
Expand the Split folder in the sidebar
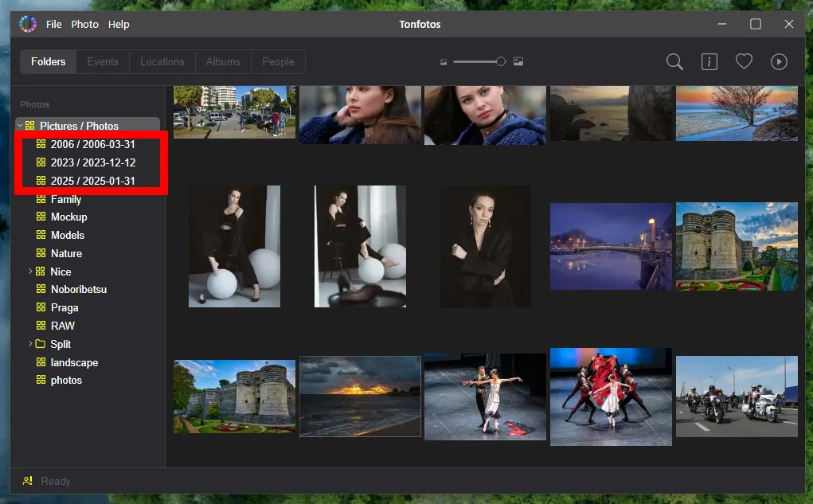click(x=30, y=344)
